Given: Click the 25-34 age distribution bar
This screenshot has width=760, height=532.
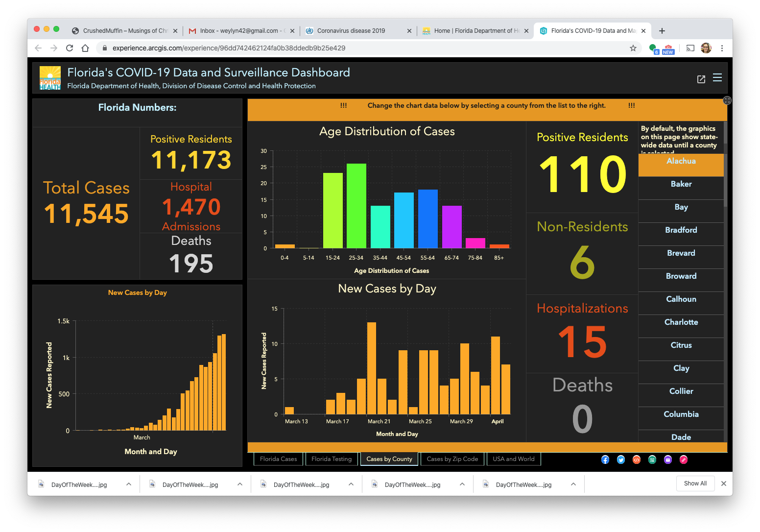Looking at the screenshot, I should click(x=356, y=206).
